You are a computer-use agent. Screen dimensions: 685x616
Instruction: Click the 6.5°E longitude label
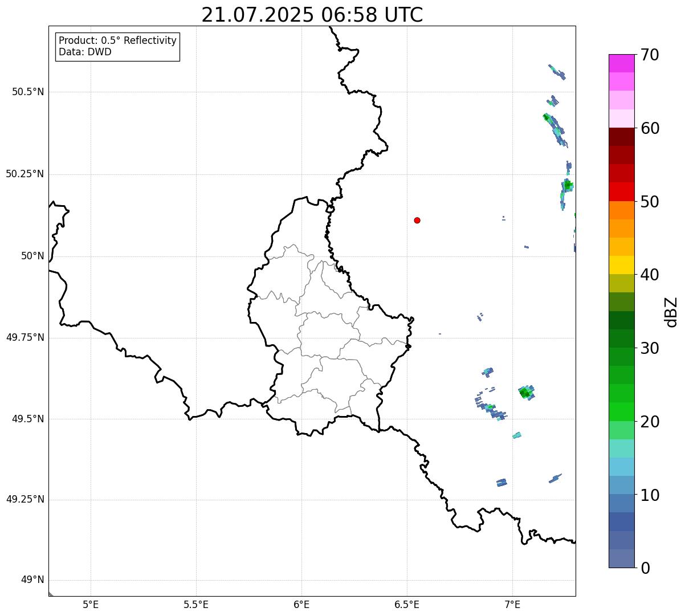407,604
